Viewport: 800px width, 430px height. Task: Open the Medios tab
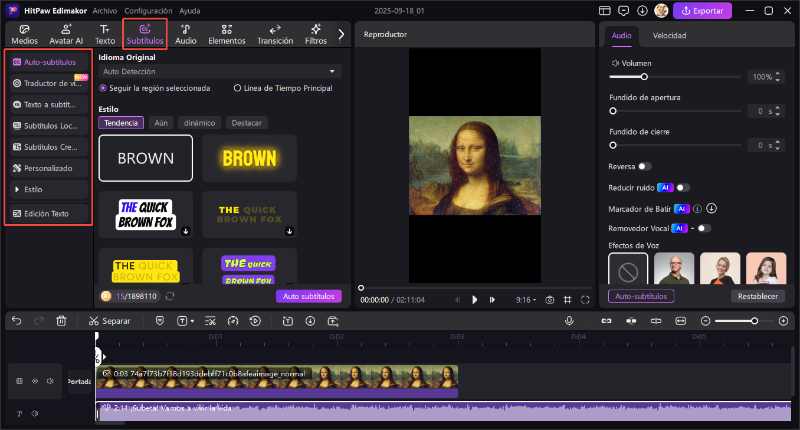(x=24, y=34)
